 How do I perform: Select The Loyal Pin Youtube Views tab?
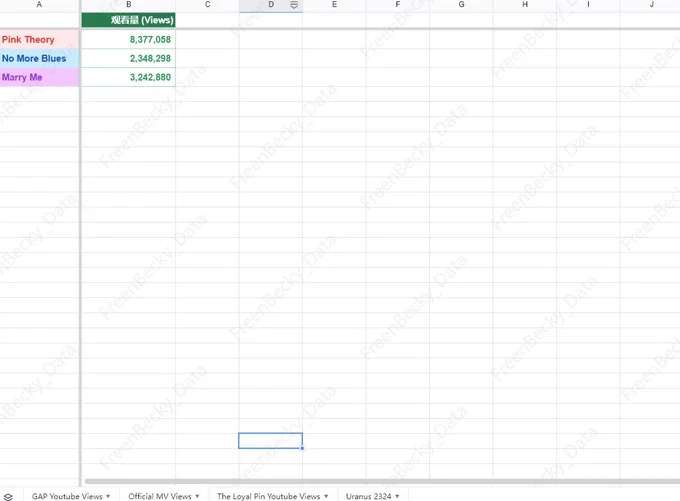point(268,496)
